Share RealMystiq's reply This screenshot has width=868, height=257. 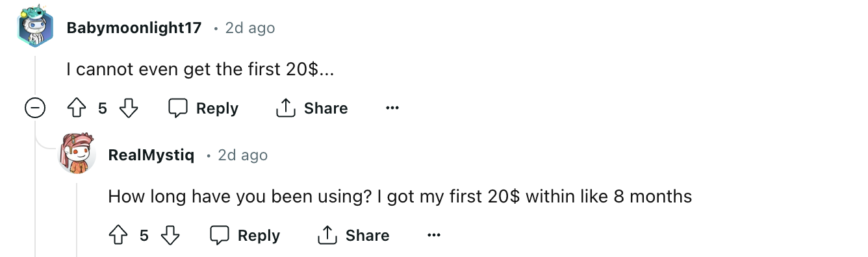tap(353, 236)
